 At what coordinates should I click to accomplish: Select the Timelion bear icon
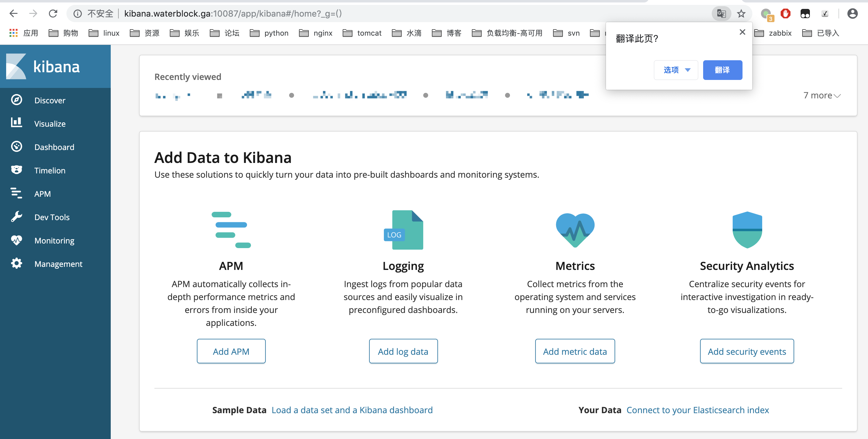tap(16, 170)
